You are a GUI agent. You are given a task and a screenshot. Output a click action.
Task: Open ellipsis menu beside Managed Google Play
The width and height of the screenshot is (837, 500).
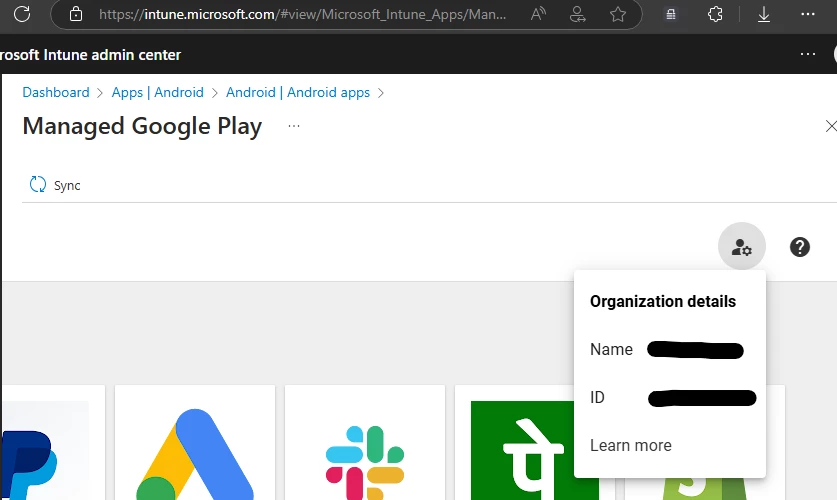click(294, 126)
